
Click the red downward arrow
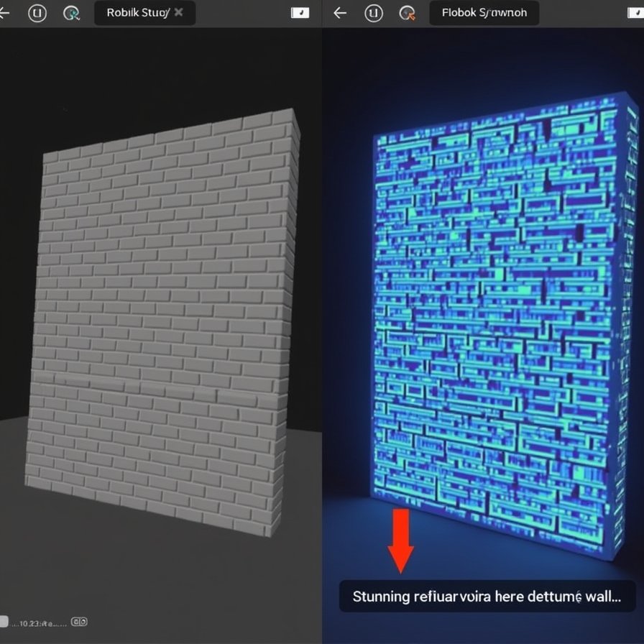(400, 540)
